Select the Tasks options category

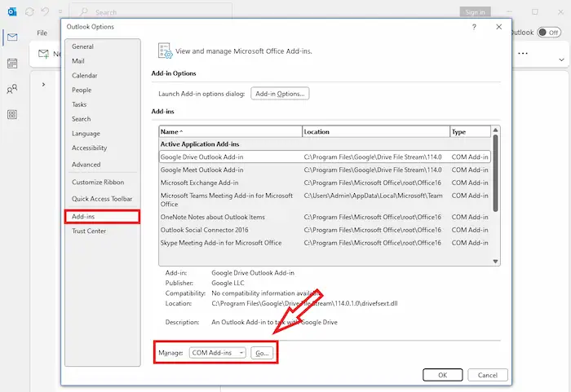pyautogui.click(x=79, y=104)
